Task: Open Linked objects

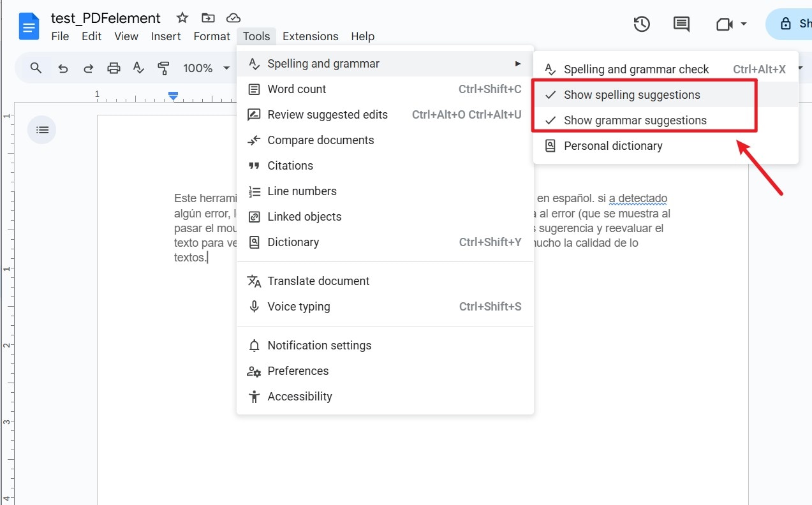Action: (x=385, y=217)
